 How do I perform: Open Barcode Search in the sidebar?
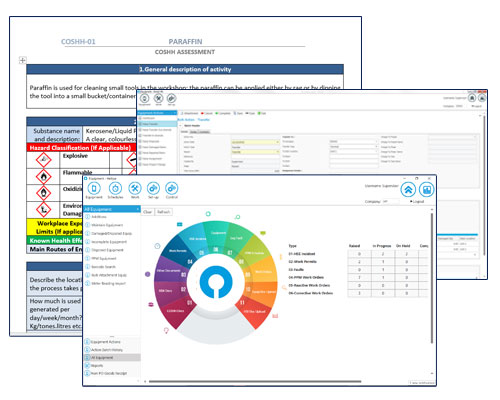pyautogui.click(x=103, y=267)
